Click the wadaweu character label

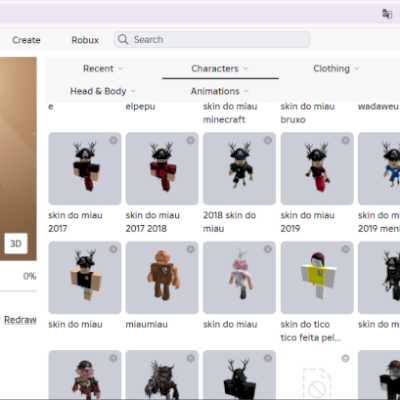378,107
